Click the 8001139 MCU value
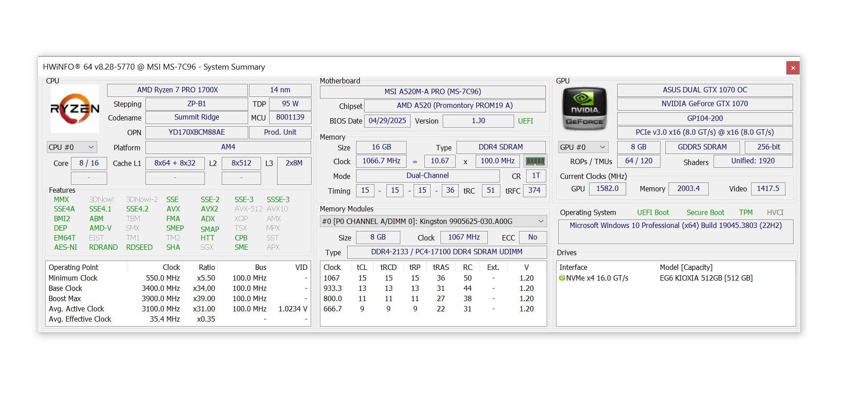The width and height of the screenshot is (868, 393). (290, 117)
